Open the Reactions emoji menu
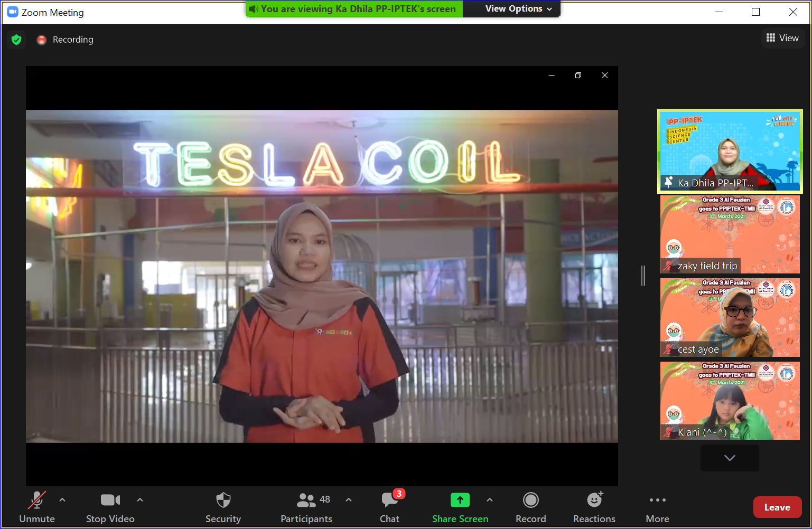The image size is (812, 529). click(594, 507)
